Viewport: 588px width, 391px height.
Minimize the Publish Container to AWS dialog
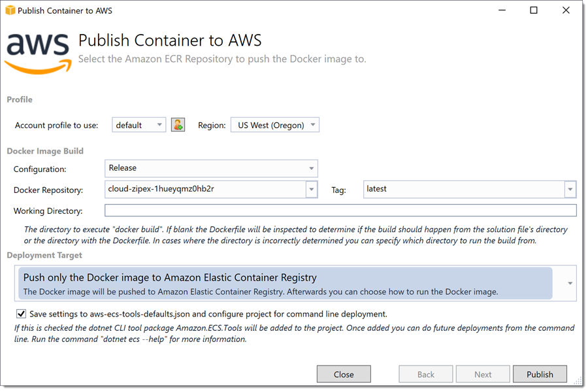(x=502, y=10)
